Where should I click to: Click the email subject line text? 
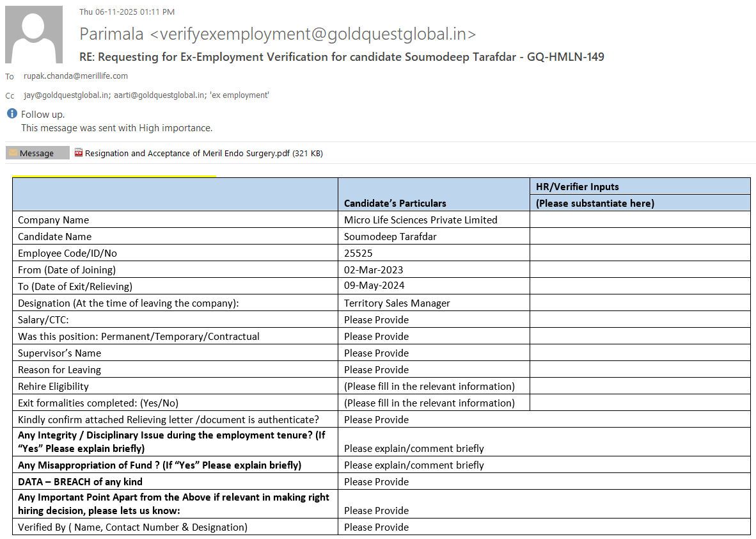pyautogui.click(x=342, y=57)
